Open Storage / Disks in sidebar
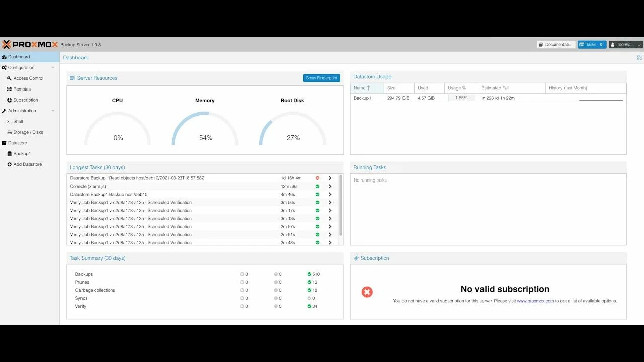The height and width of the screenshot is (362, 644). click(30, 132)
